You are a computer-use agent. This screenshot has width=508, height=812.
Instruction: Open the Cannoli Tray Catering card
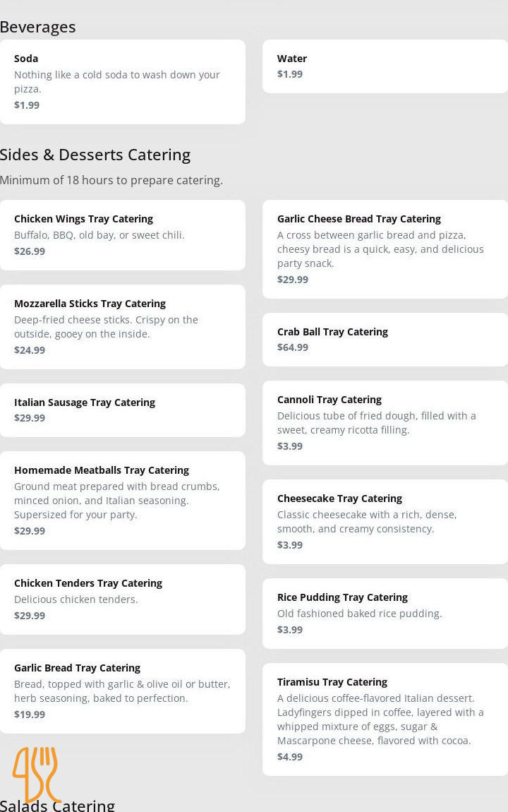tap(385, 423)
